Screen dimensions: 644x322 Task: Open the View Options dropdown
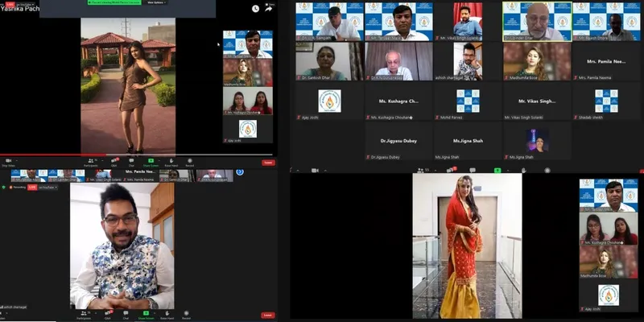tap(156, 2)
